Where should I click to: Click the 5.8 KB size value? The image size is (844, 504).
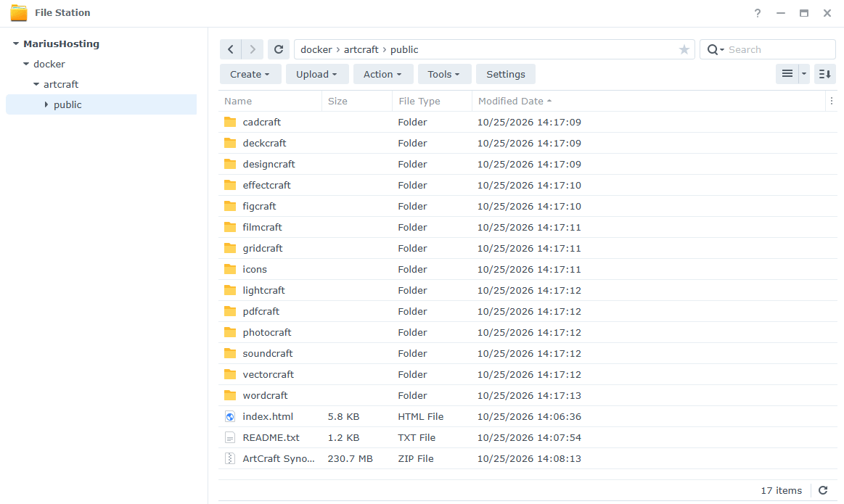click(343, 417)
